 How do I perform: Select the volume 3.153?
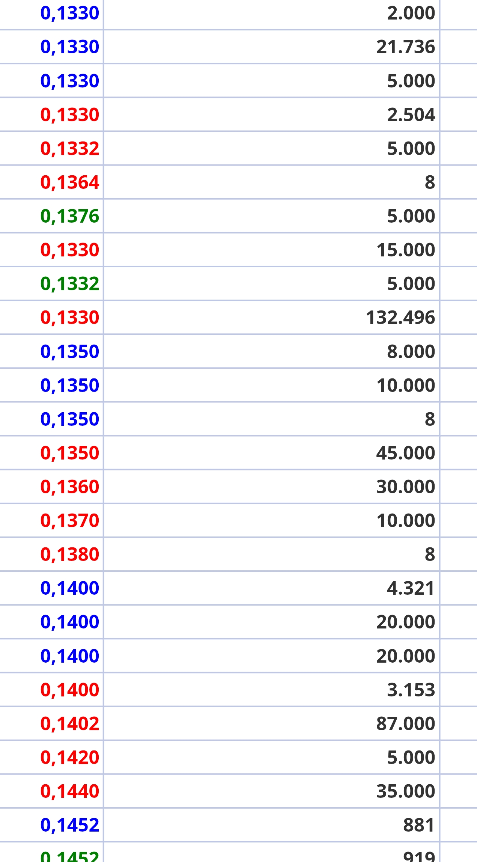tap(411, 690)
